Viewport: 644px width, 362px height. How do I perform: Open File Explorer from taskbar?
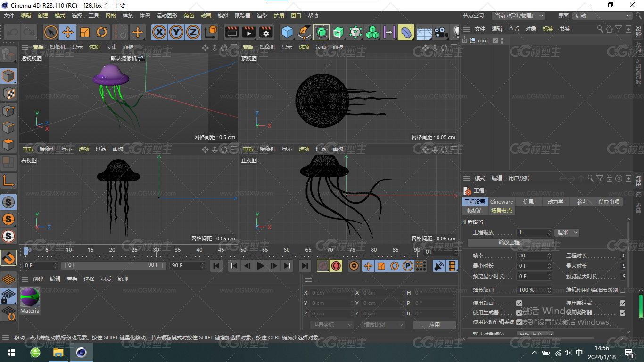click(x=58, y=353)
